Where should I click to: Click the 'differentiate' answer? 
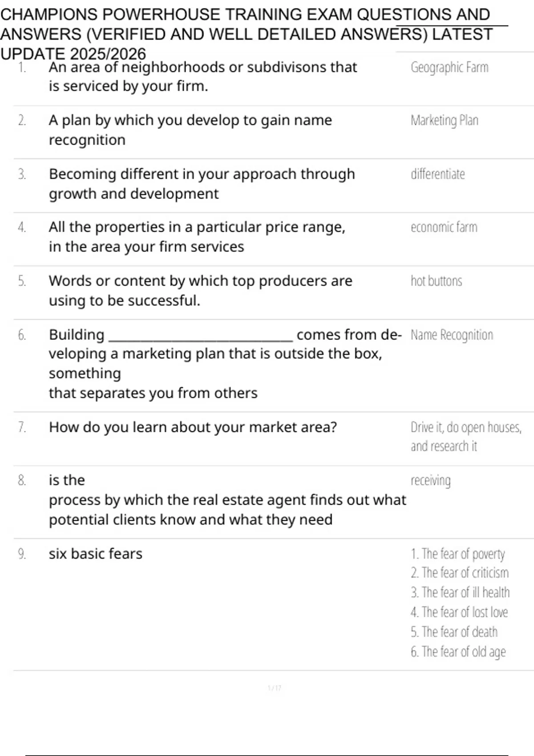(438, 174)
